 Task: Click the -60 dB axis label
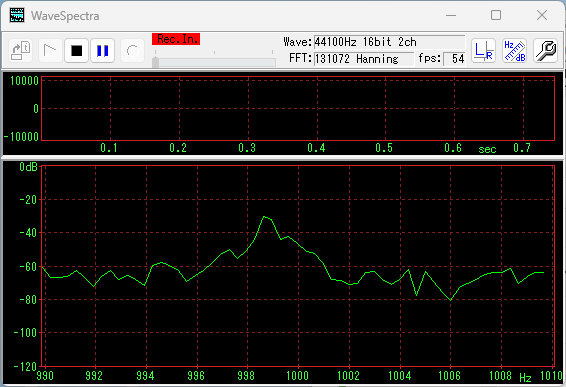click(28, 266)
